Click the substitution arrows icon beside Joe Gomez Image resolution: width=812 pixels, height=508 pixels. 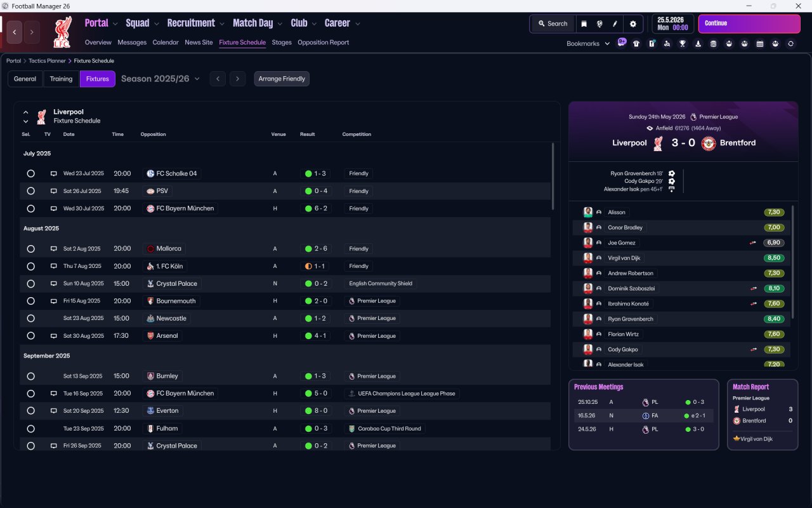pyautogui.click(x=753, y=243)
